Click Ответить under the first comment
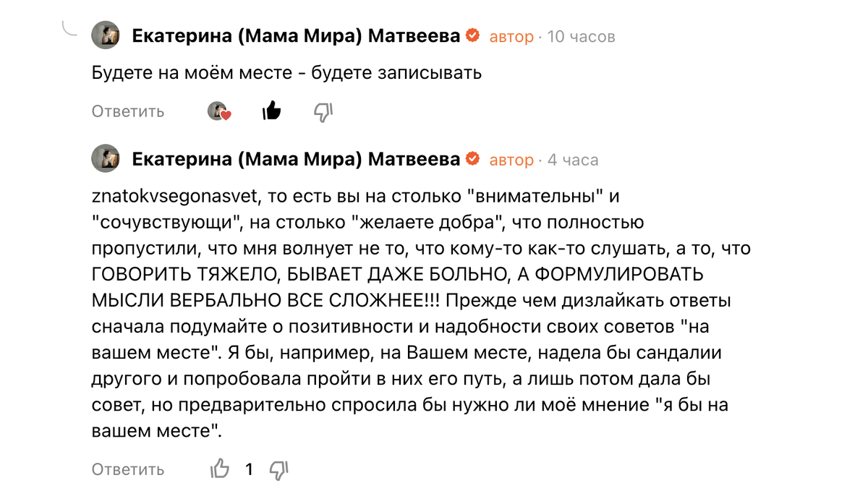Viewport: 868px width, 504px height. pyautogui.click(x=127, y=111)
